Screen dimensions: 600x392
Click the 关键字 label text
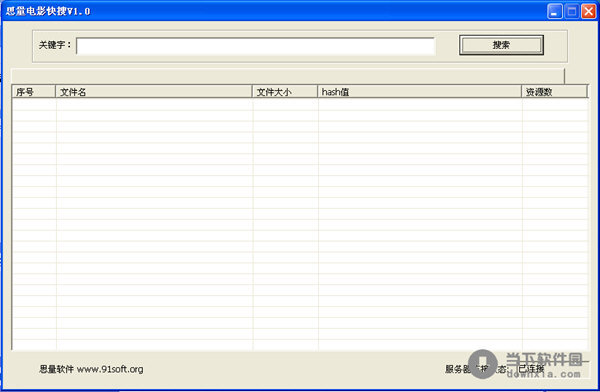point(55,45)
